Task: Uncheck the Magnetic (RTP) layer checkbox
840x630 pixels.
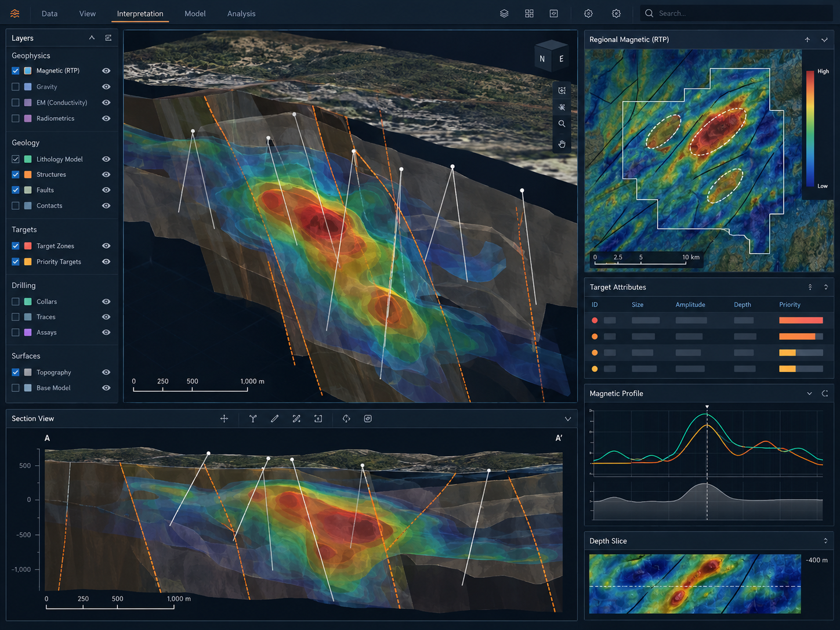Action: [16, 71]
